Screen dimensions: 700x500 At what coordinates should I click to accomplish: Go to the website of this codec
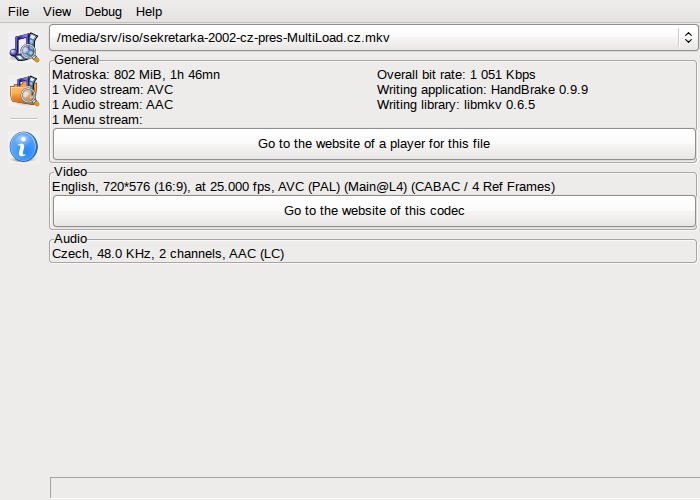point(374,211)
